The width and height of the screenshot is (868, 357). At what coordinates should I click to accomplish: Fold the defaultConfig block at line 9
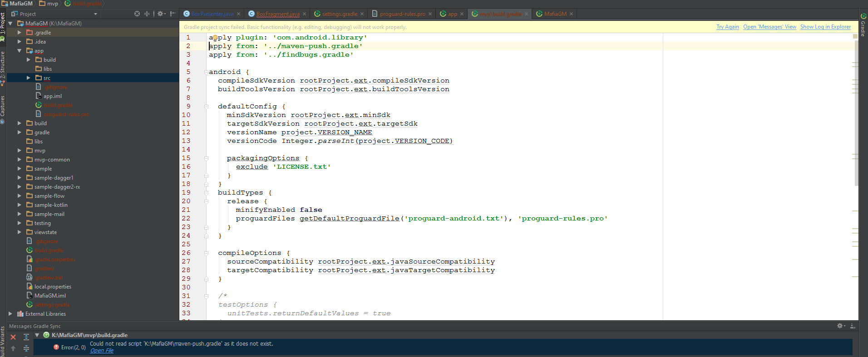click(x=206, y=107)
